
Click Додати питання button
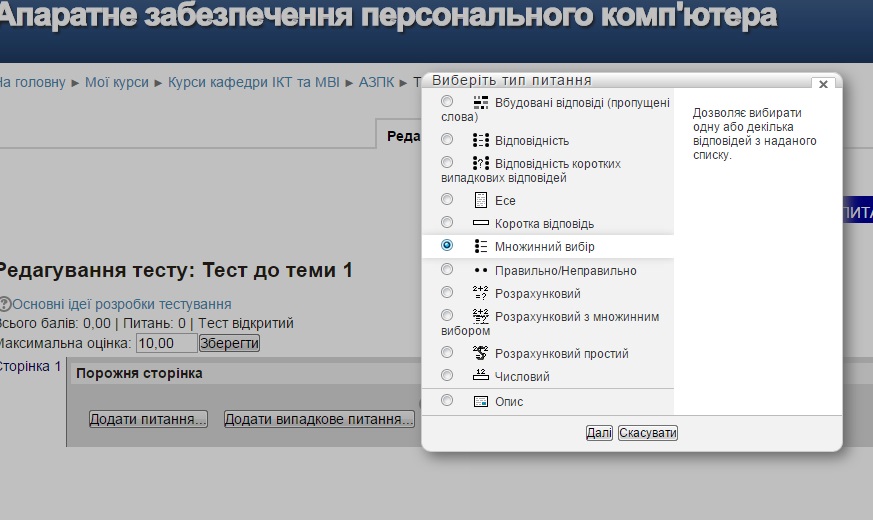point(148,419)
